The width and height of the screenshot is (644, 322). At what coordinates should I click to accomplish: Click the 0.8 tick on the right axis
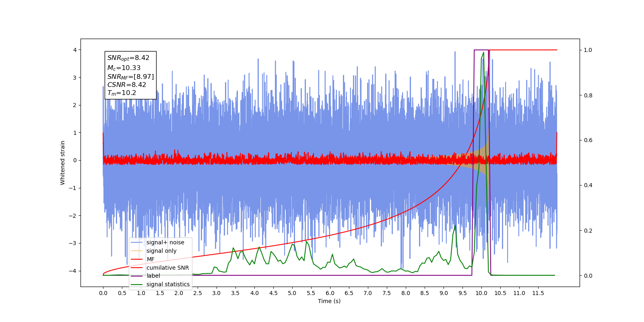(x=588, y=95)
